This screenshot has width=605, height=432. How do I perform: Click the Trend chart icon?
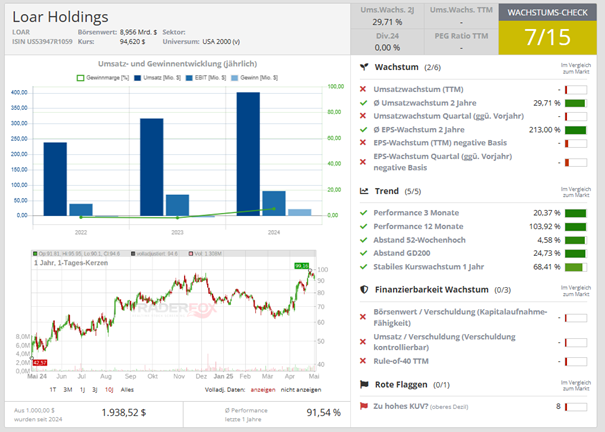tap(364, 191)
